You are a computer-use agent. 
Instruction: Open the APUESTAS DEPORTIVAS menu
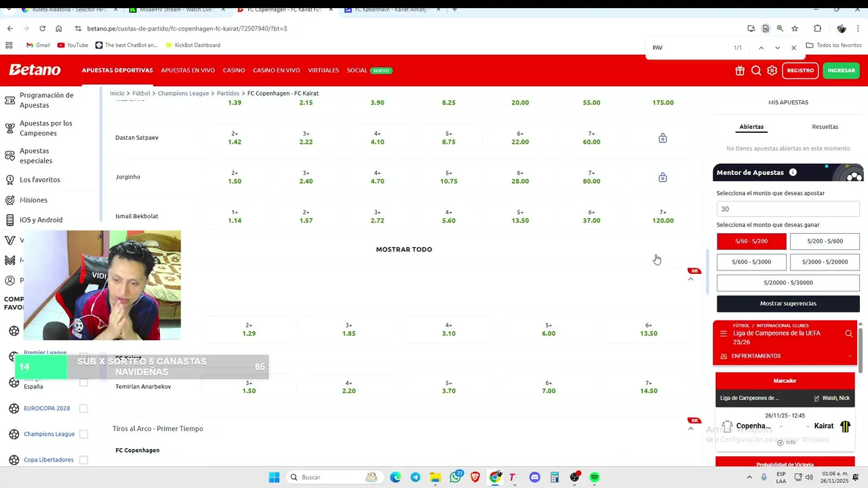pyautogui.click(x=117, y=70)
